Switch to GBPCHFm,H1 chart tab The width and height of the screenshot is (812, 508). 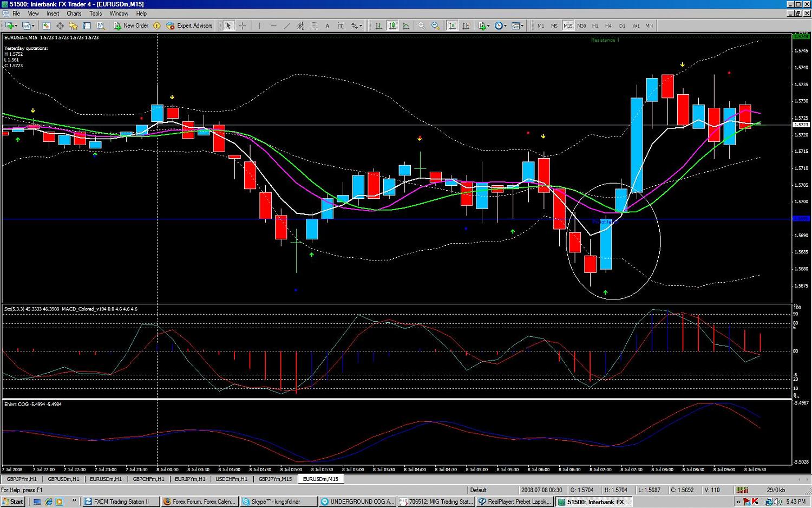coord(148,479)
